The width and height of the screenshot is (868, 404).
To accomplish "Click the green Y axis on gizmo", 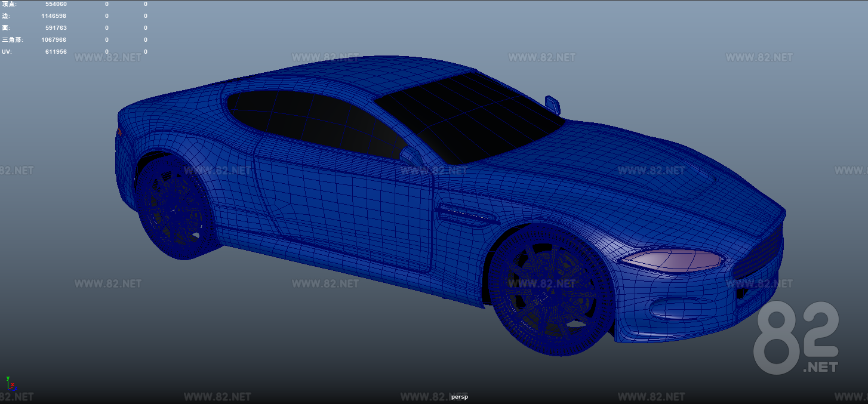I will [8, 378].
